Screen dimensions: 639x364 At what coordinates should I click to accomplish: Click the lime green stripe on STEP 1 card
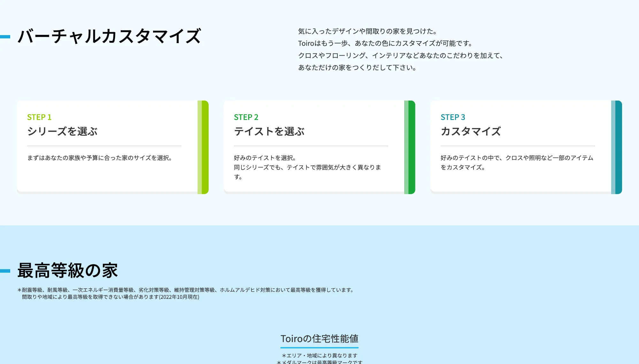click(203, 147)
